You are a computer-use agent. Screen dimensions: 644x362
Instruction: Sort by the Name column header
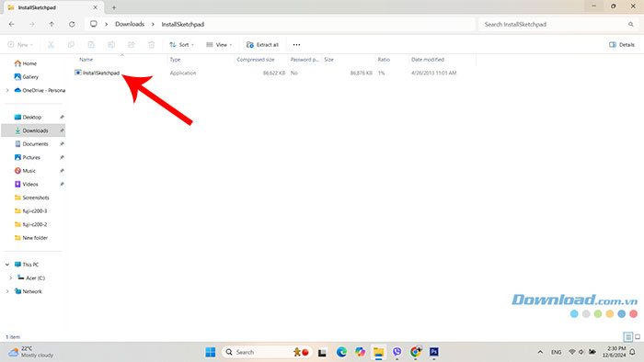[x=86, y=60]
